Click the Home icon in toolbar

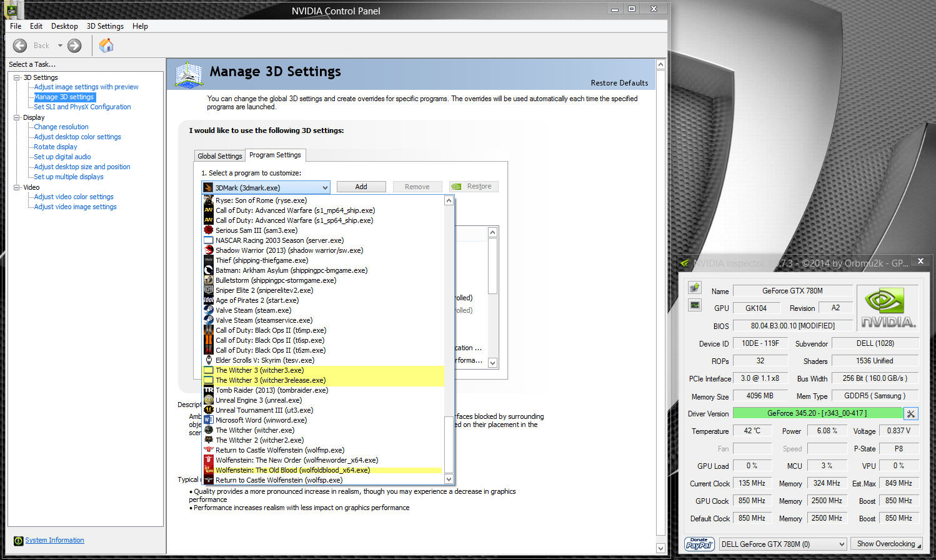(106, 45)
